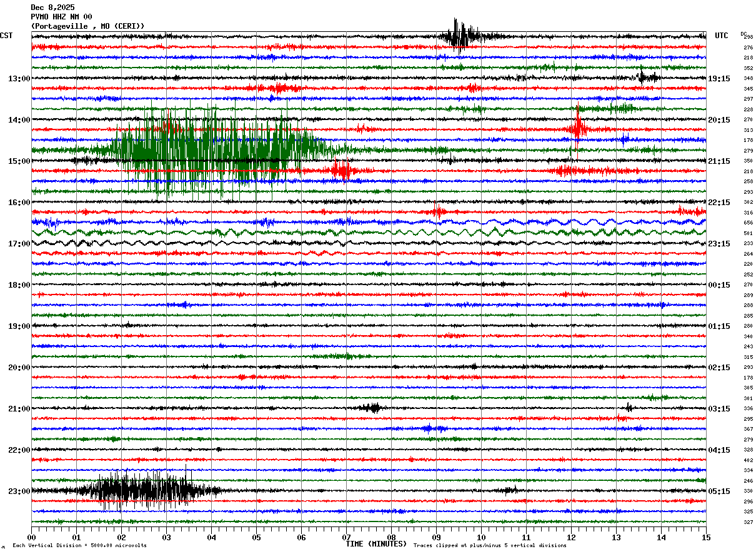Click minute tick label 09 on x-axis
Viewport: 756px width, 554px height.
[436, 537]
